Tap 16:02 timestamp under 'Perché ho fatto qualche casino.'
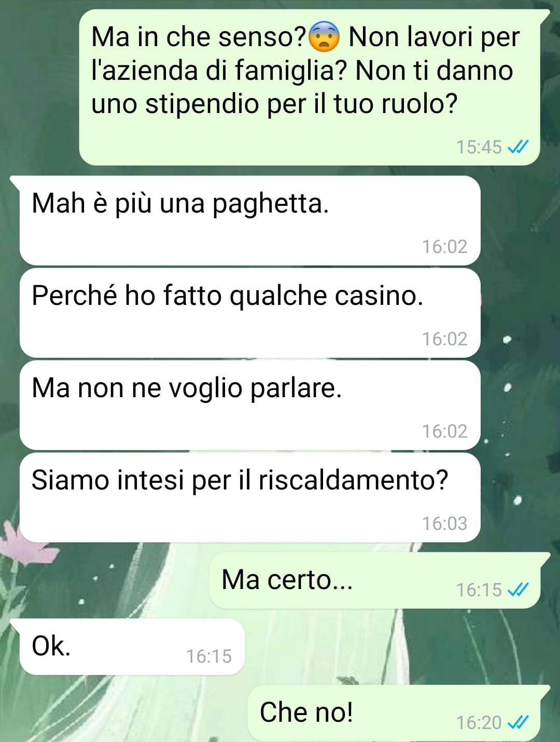 click(x=444, y=339)
